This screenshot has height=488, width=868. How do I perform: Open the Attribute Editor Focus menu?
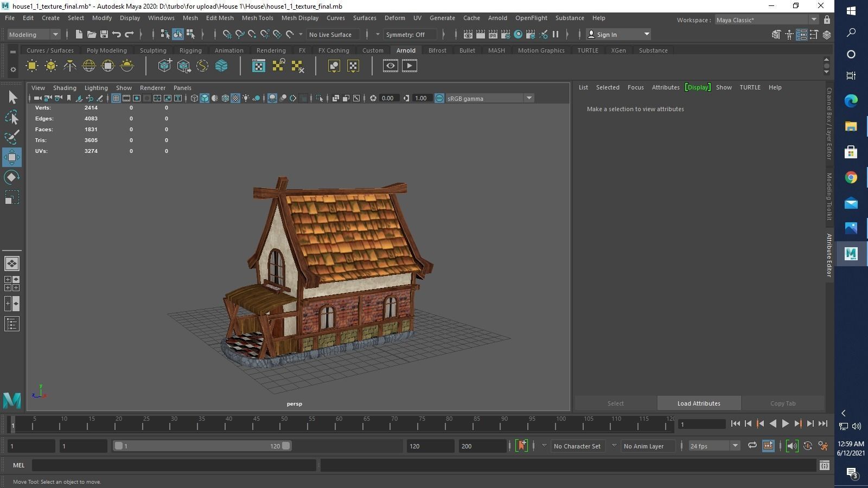[x=635, y=87]
